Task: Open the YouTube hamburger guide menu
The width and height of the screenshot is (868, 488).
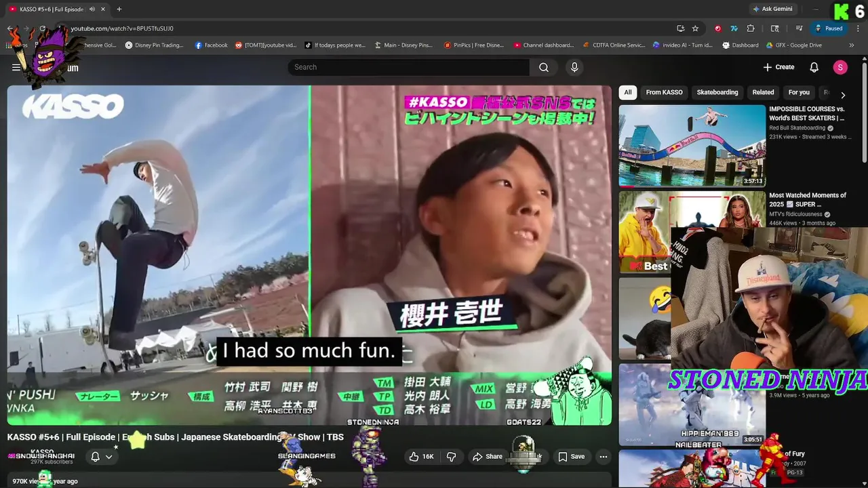Action: click(16, 67)
